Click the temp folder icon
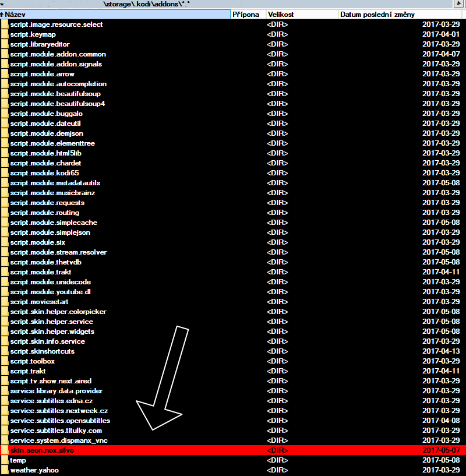This screenshot has height=476, width=466. tap(5, 460)
